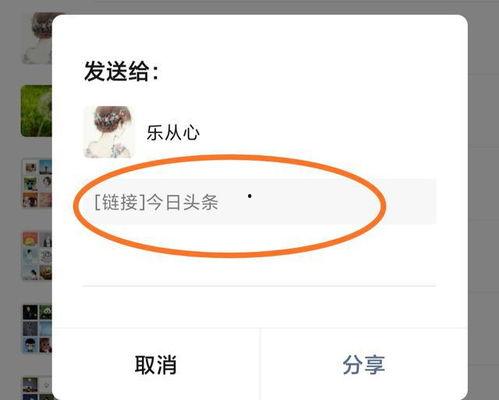Tap the 发送给: dialog heading
The image size is (499, 400).
pos(121,71)
